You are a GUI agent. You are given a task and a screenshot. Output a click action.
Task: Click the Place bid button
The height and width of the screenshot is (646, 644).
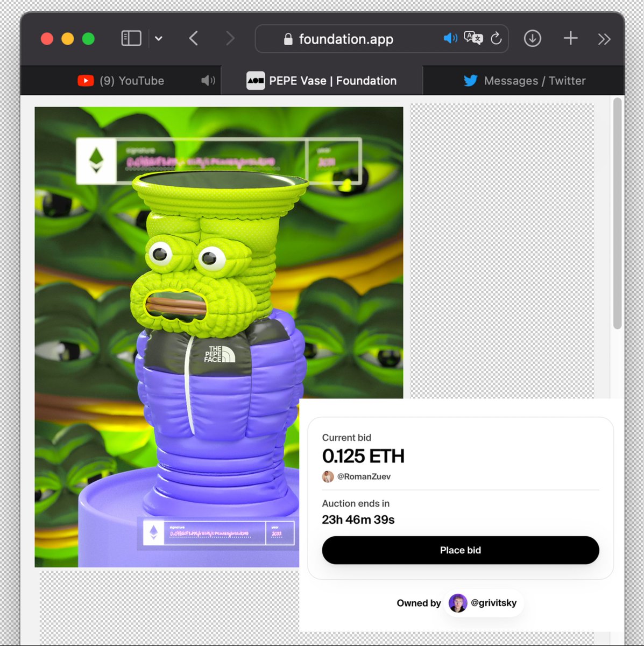click(x=461, y=550)
